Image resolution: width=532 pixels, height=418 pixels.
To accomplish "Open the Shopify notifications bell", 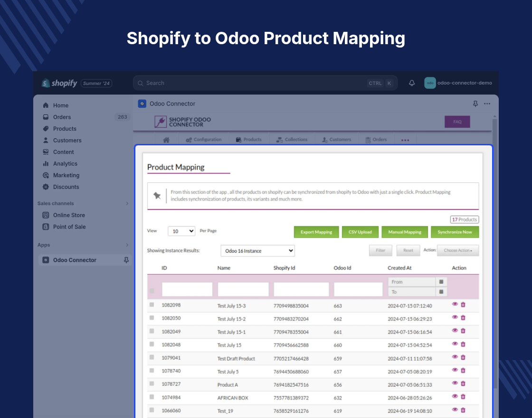I will 411,83.
